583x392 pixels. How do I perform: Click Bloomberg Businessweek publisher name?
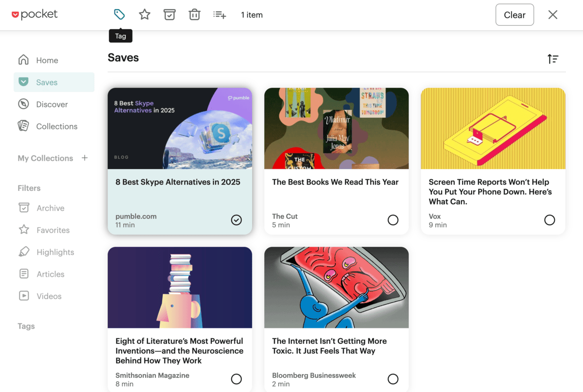point(314,375)
